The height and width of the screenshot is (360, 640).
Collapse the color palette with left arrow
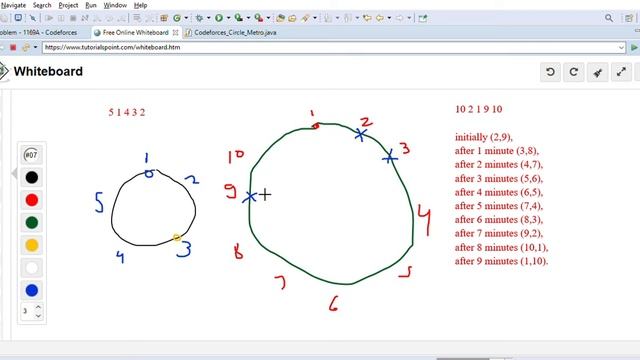click(x=14, y=173)
